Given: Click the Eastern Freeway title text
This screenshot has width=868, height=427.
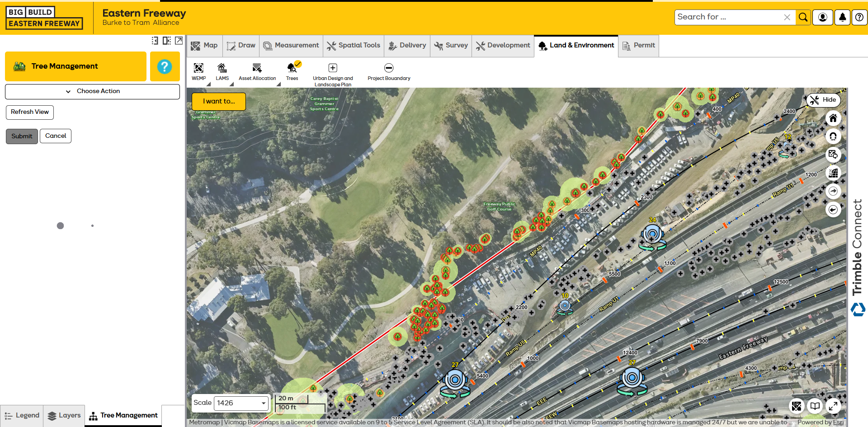Looking at the screenshot, I should tap(144, 13).
